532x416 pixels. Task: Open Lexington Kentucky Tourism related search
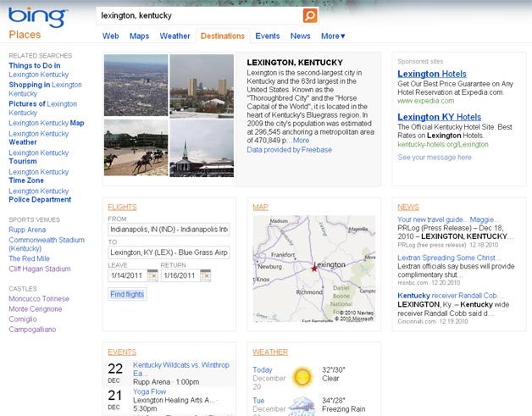(39, 157)
